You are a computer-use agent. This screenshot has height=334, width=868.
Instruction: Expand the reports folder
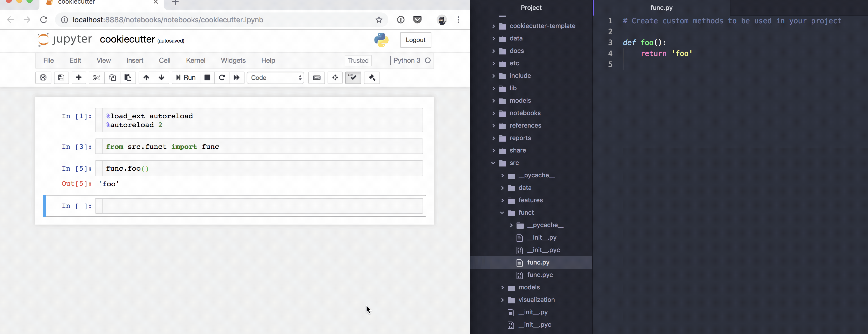click(493, 138)
